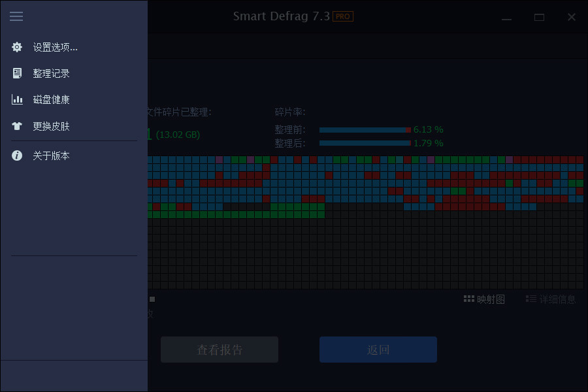
Task: Click the 详细信息 list icon
Action: [x=531, y=299]
